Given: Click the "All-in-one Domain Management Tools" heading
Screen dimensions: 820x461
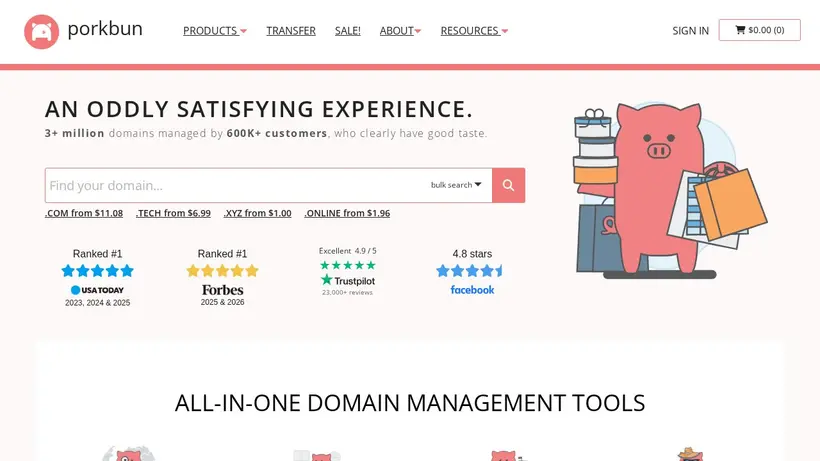Looking at the screenshot, I should [x=410, y=403].
